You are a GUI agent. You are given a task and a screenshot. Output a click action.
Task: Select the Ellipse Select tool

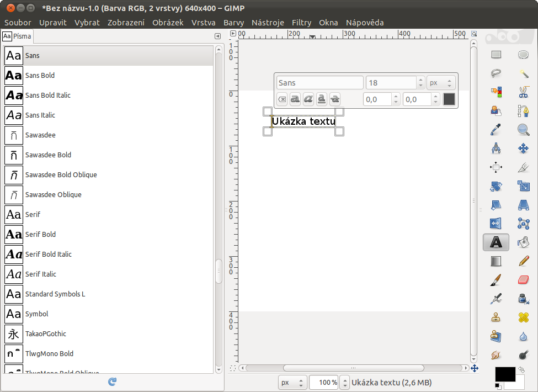coord(523,55)
